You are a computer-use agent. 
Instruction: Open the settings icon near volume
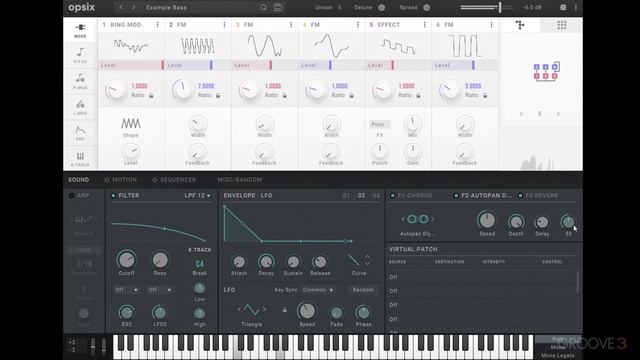coord(563,7)
